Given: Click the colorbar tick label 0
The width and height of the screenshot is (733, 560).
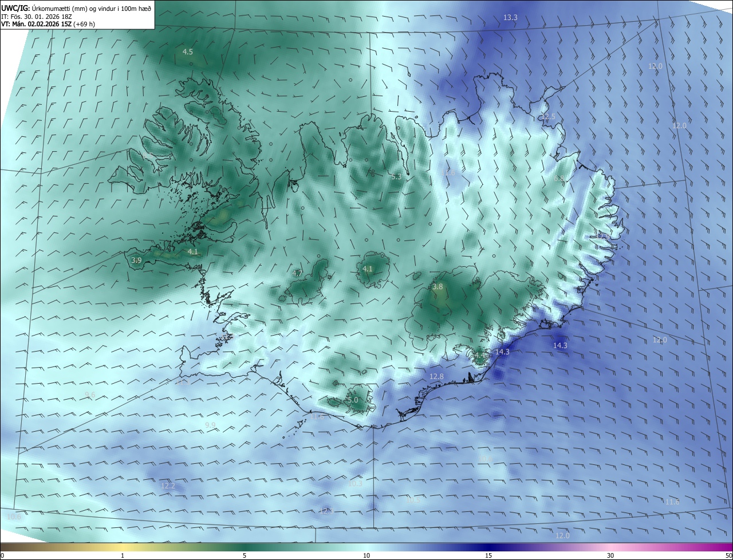Looking at the screenshot, I should [2, 555].
